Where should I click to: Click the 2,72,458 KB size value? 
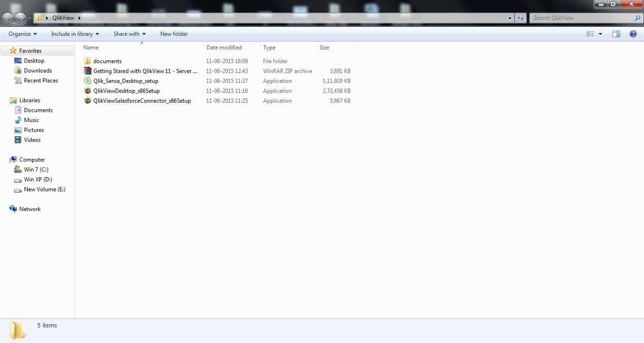(x=337, y=91)
